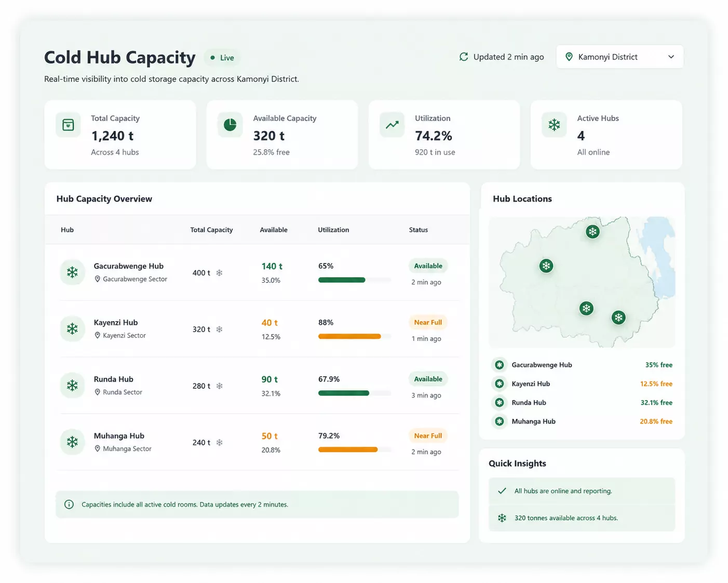Click the pin icon beside Gacurabwenge Sector

(x=97, y=279)
